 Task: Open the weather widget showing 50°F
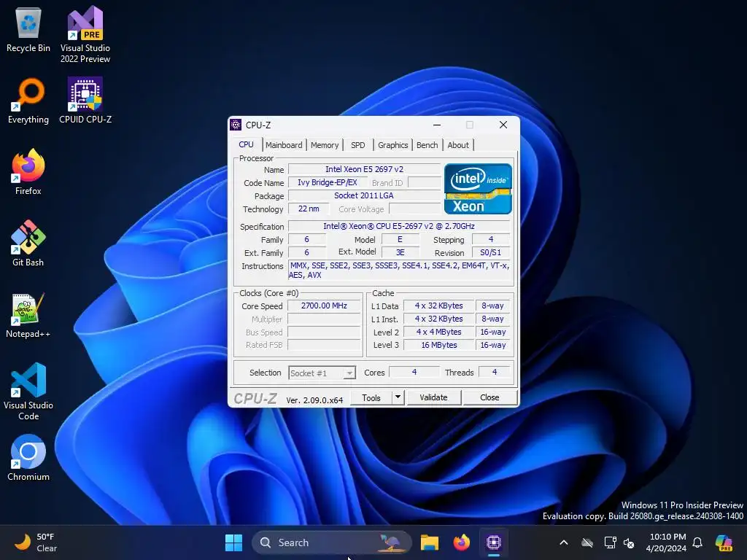click(x=36, y=542)
